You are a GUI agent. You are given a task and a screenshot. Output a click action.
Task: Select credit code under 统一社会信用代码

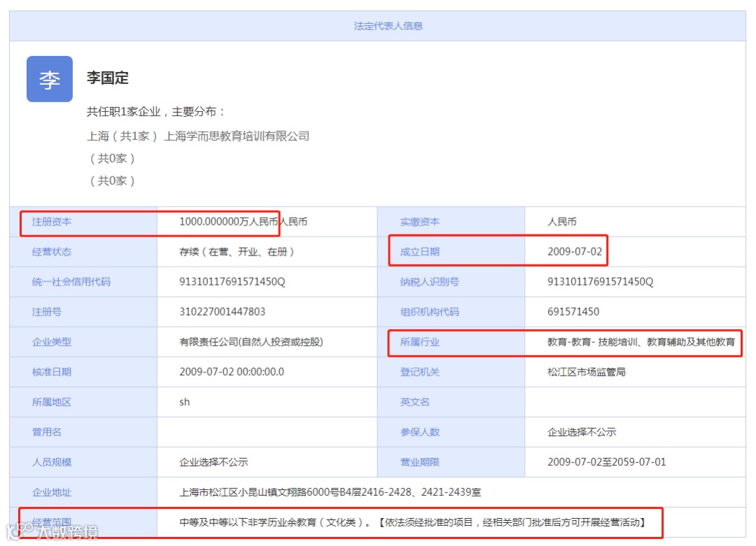tap(232, 281)
